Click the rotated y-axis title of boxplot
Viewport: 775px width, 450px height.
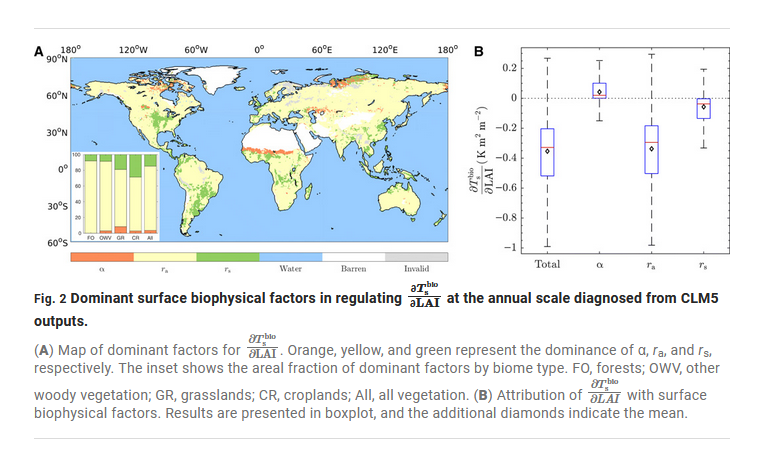coord(481,150)
